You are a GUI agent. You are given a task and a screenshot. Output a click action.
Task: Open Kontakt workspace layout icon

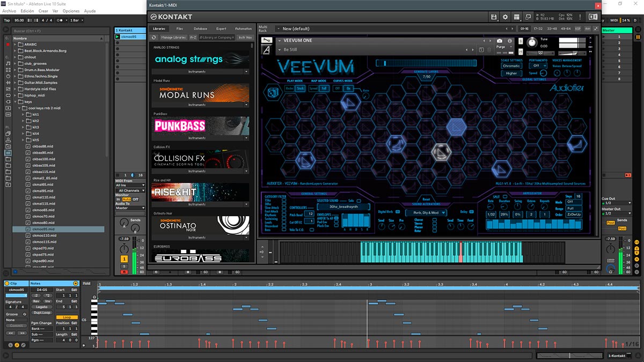[516, 17]
